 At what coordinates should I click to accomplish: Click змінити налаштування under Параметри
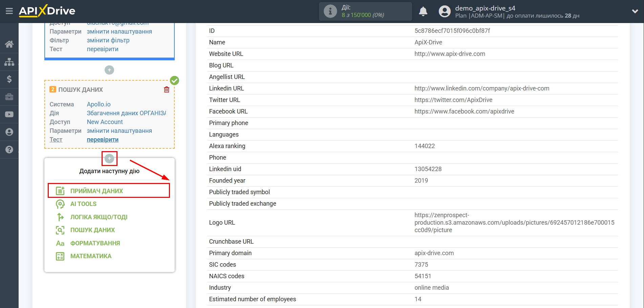tap(119, 131)
